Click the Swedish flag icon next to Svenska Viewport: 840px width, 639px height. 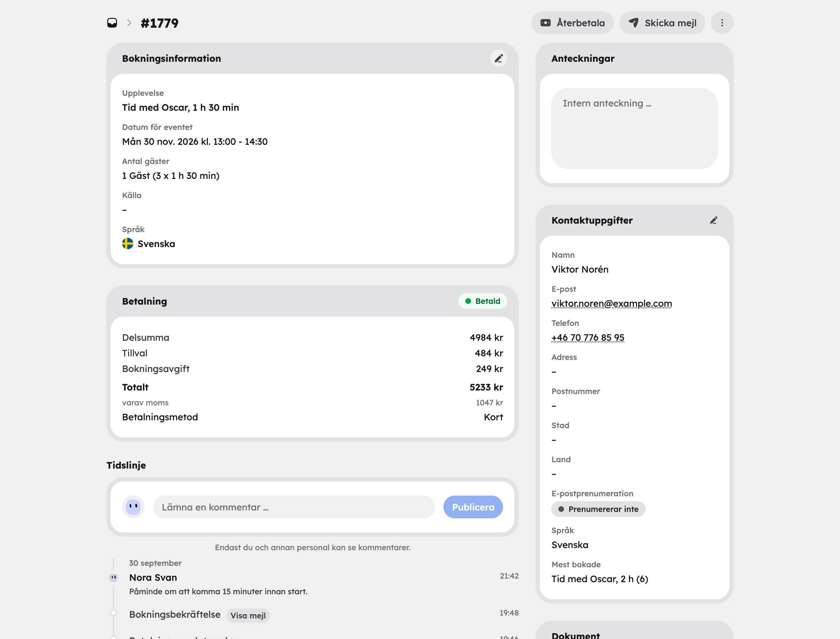[x=127, y=244]
